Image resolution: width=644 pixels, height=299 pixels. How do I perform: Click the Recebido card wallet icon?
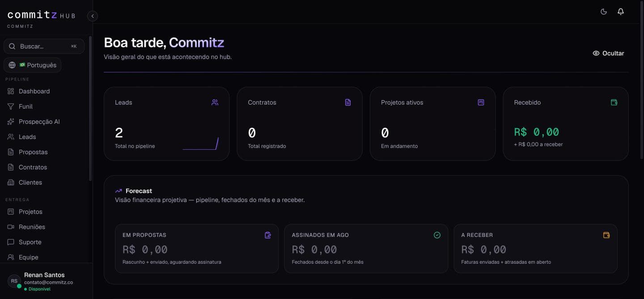tap(614, 102)
